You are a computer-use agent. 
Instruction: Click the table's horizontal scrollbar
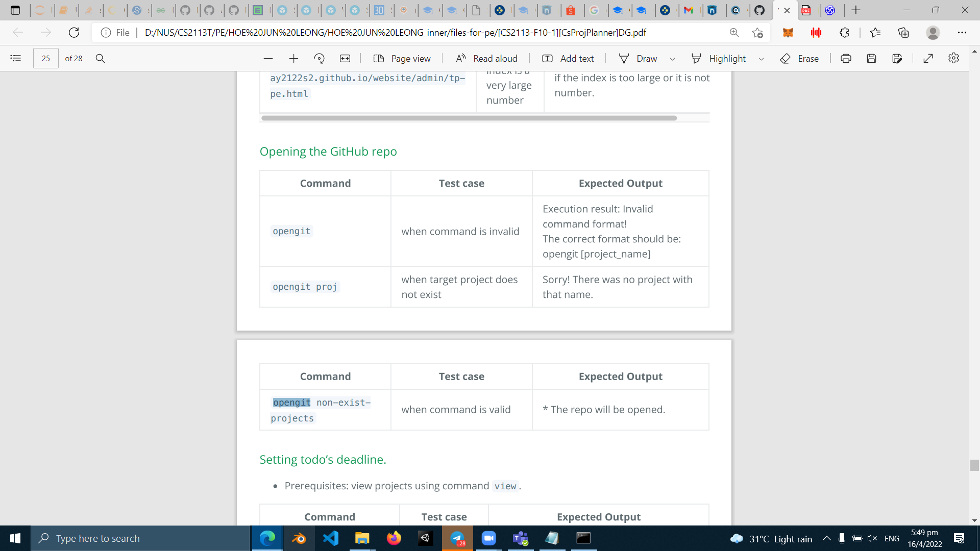(469, 118)
